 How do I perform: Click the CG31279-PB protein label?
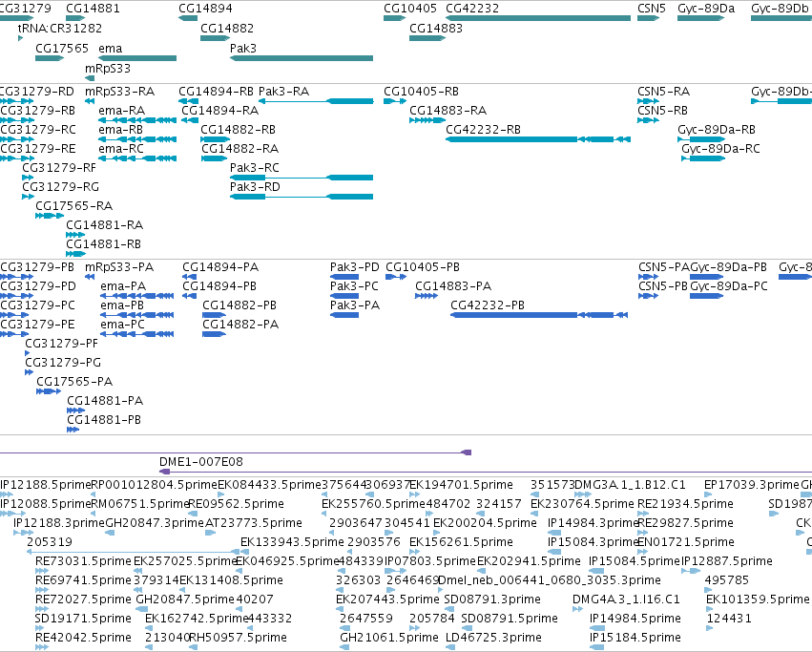click(37, 267)
